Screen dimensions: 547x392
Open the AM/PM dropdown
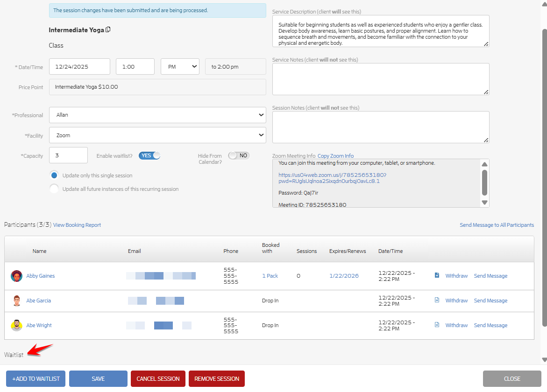pos(180,67)
